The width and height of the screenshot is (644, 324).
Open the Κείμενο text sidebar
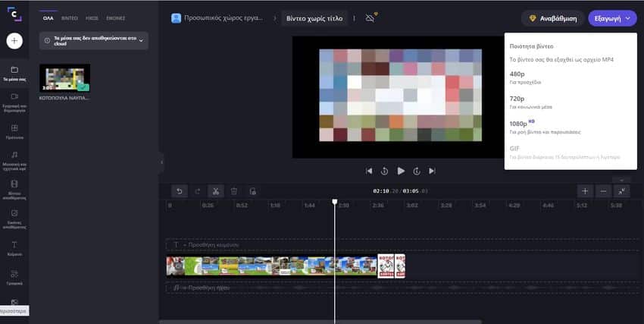click(x=14, y=248)
